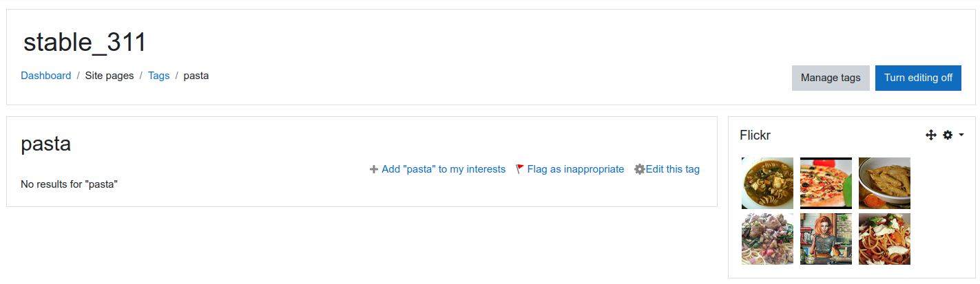Image resolution: width=980 pixels, height=284 pixels.
Task: Expand the dropdown caret beside Flickr gear
Action: tap(961, 135)
